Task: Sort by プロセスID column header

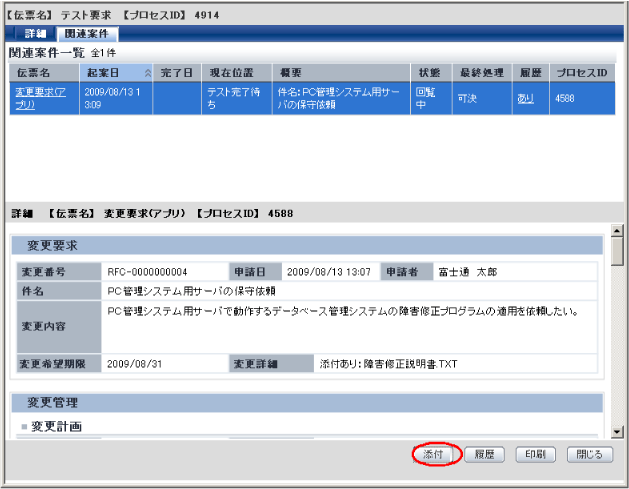Action: coord(582,73)
